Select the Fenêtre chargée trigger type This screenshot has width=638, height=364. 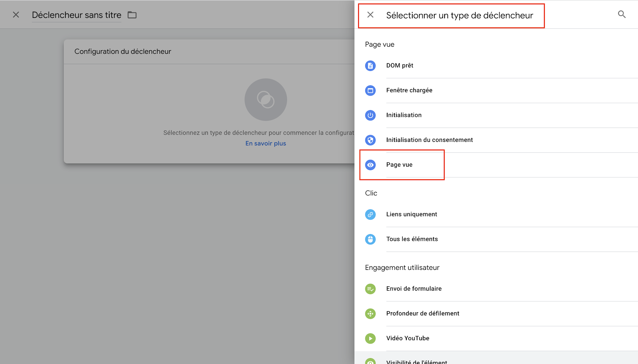[496, 91]
